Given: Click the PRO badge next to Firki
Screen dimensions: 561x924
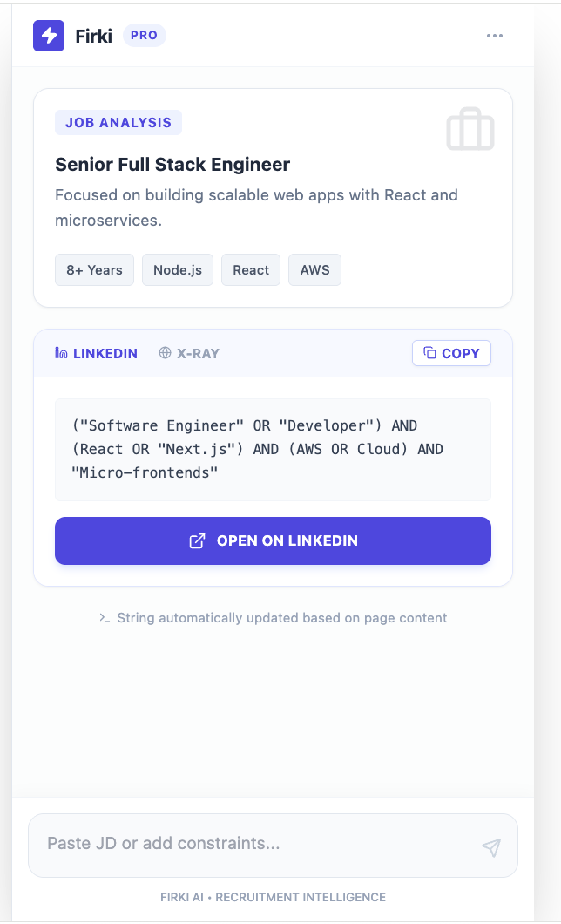Looking at the screenshot, I should [144, 35].
